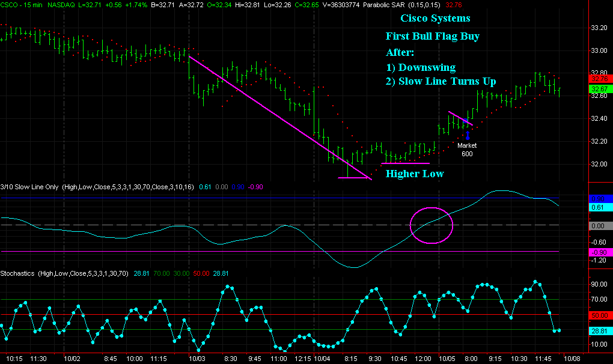Click the "1) Downswing" annotation
613x364 pixels.
421,67
